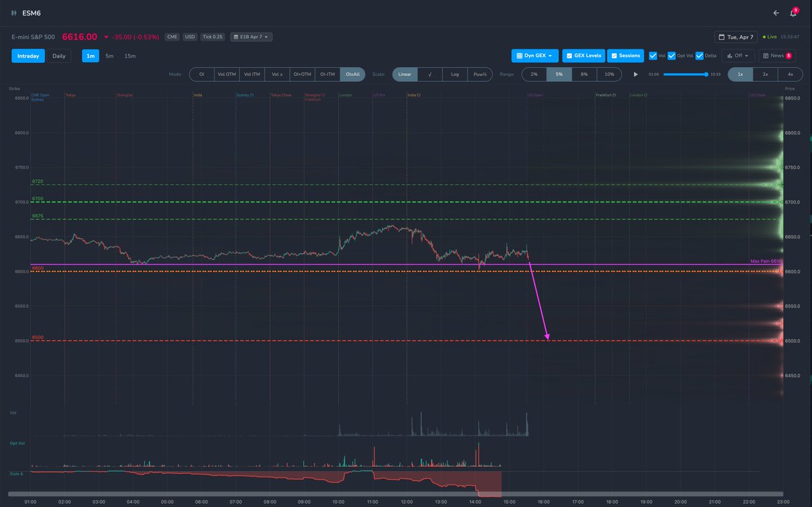The height and width of the screenshot is (507, 812).
Task: Expand the Dyn GEX dropdown
Action: tap(535, 56)
